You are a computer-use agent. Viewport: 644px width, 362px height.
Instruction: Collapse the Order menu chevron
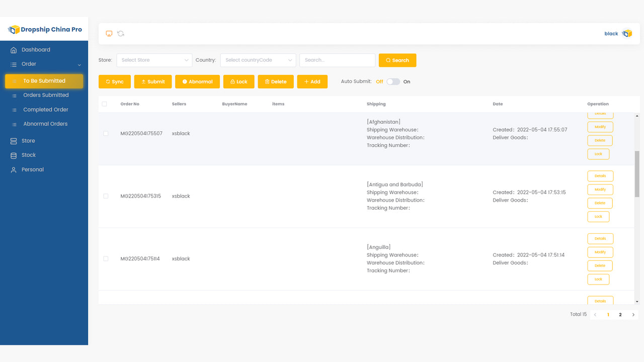[79, 65]
